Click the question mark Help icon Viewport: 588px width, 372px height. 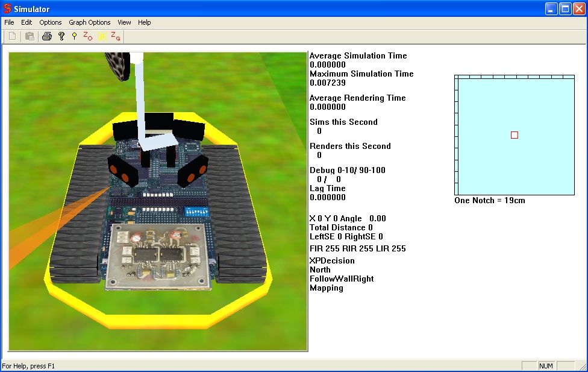(61, 37)
